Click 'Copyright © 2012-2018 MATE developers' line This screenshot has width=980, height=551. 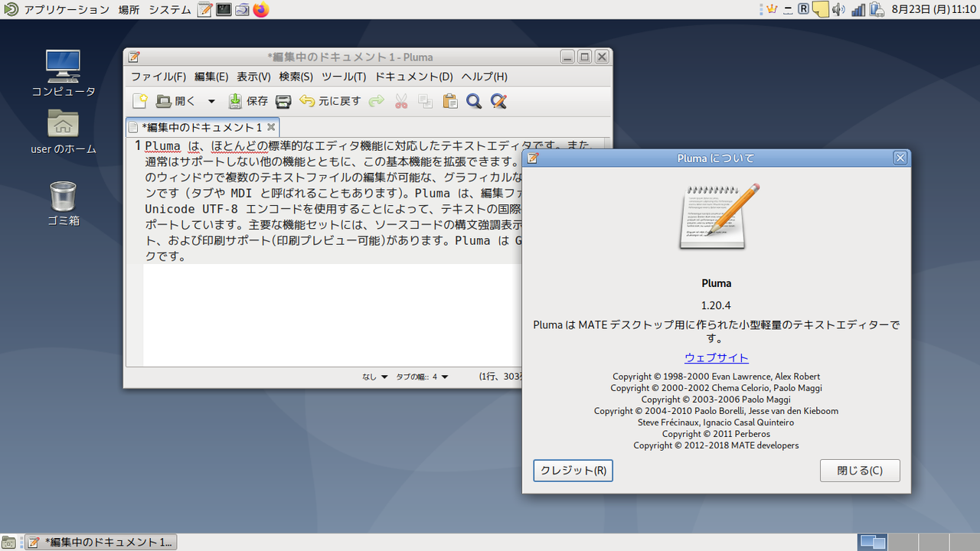[x=717, y=445]
